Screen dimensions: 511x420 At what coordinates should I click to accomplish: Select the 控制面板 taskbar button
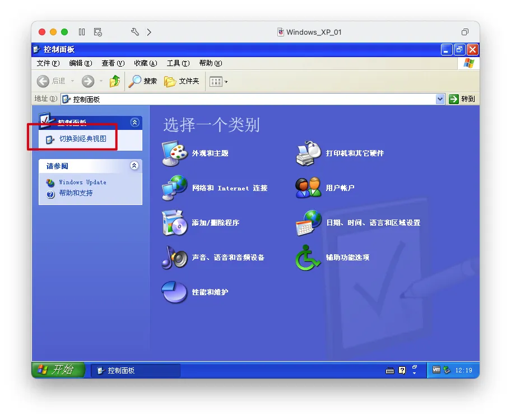coord(135,371)
